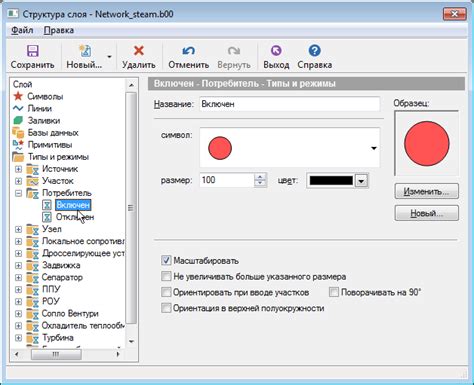Viewport: 474px width, 385px height.
Task: Expand the Участок tree node
Action: tap(19, 181)
